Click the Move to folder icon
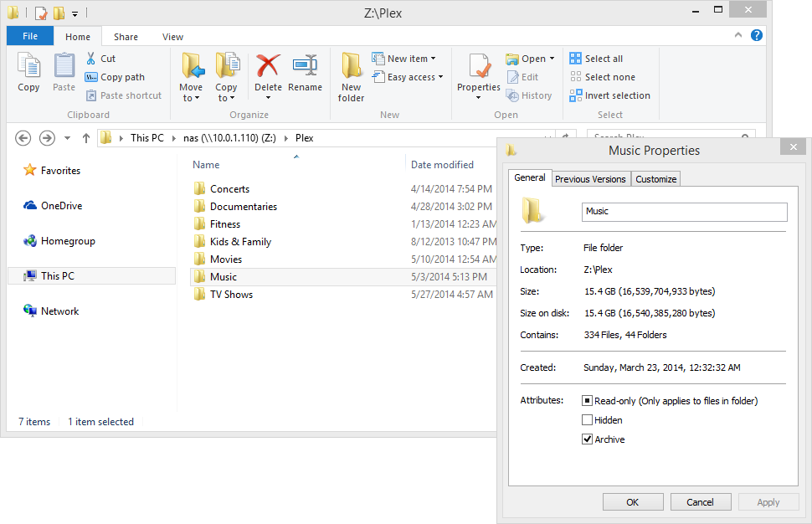 pos(192,65)
